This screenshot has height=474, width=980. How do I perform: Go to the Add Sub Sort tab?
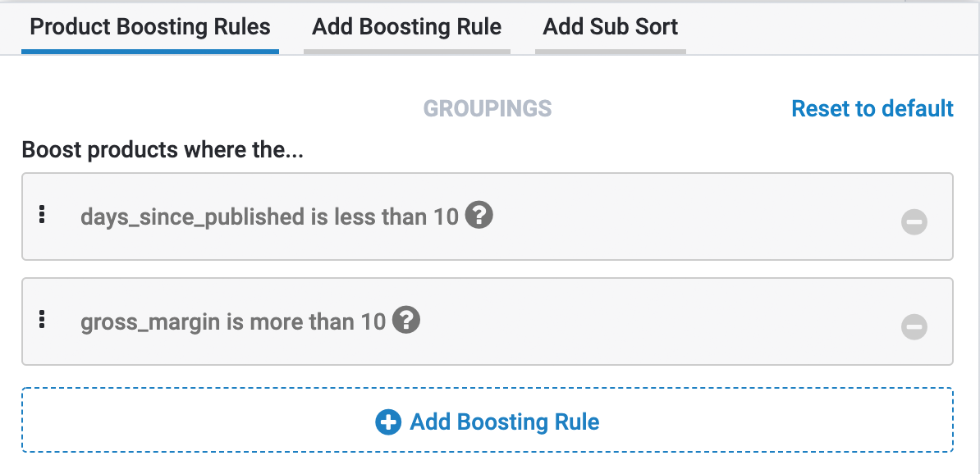[x=610, y=27]
